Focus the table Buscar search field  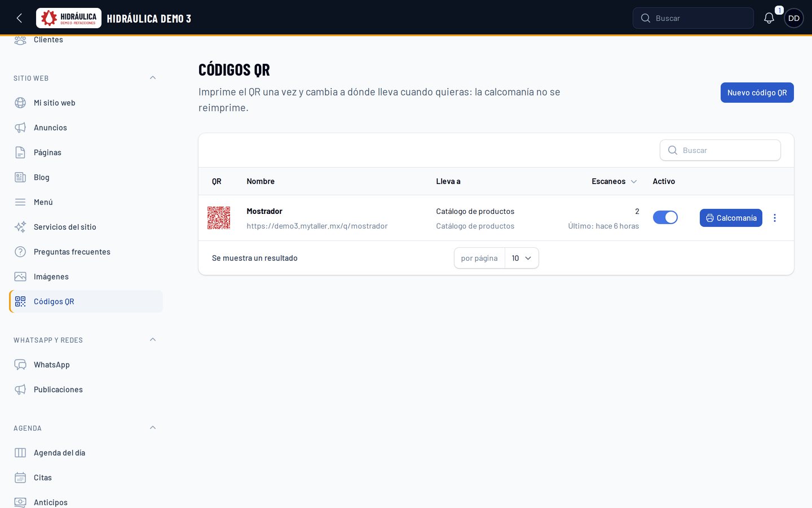720,150
